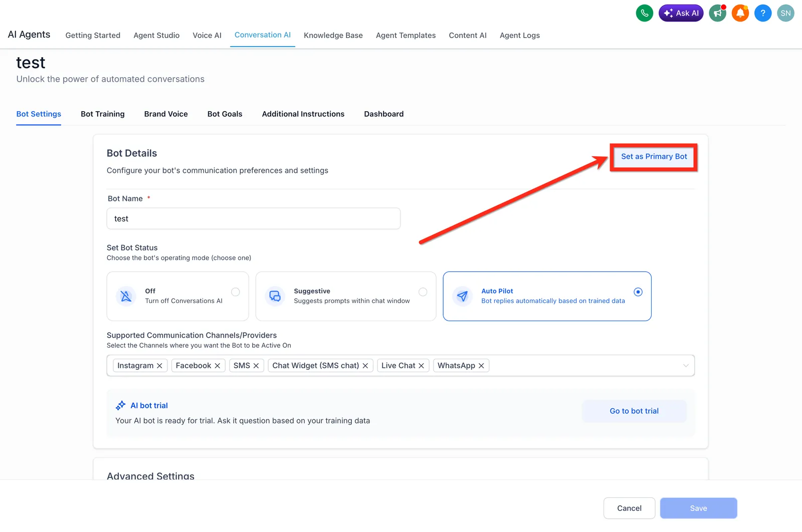Click the Cancel button
Image resolution: width=802 pixels, height=532 pixels.
[629, 508]
